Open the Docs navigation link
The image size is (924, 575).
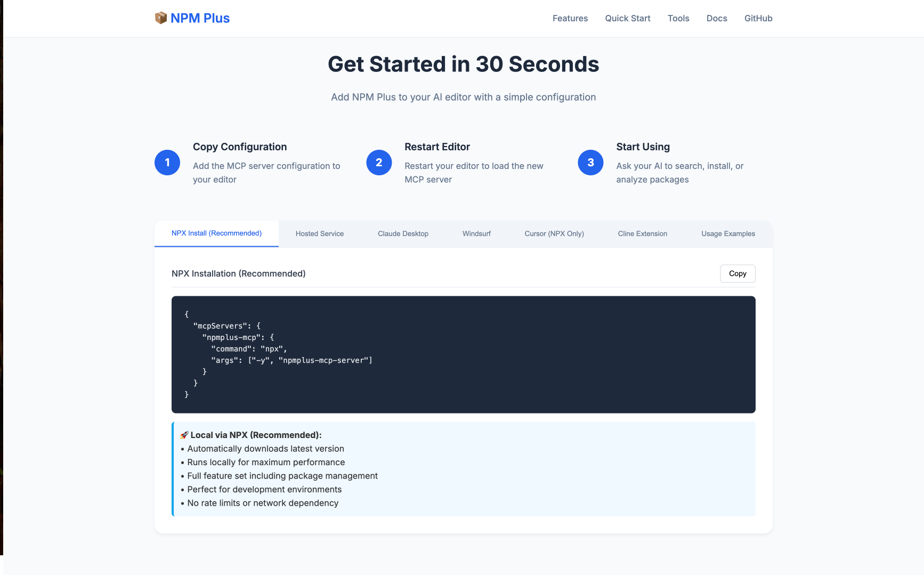tap(717, 18)
